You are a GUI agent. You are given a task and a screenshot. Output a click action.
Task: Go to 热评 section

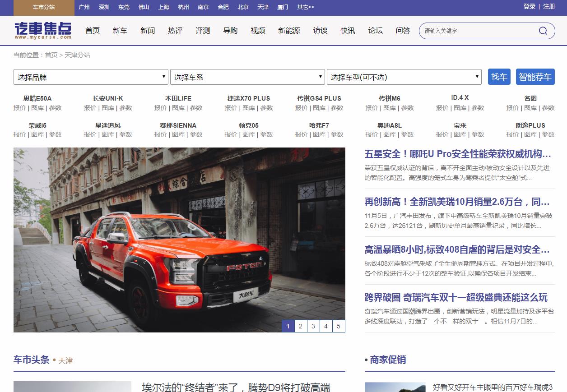coord(175,31)
